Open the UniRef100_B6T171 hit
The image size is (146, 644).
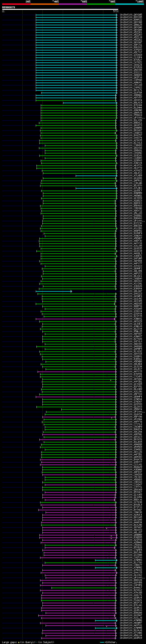131,90
